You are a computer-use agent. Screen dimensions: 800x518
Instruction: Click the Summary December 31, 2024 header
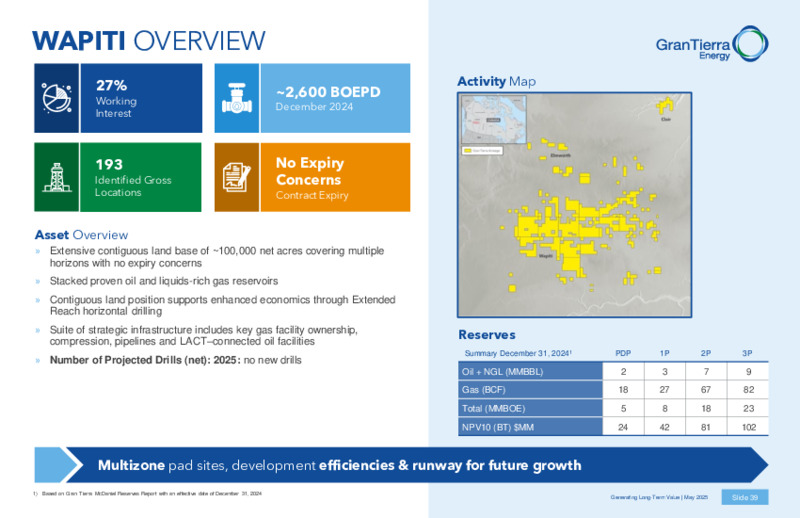pyautogui.click(x=518, y=353)
